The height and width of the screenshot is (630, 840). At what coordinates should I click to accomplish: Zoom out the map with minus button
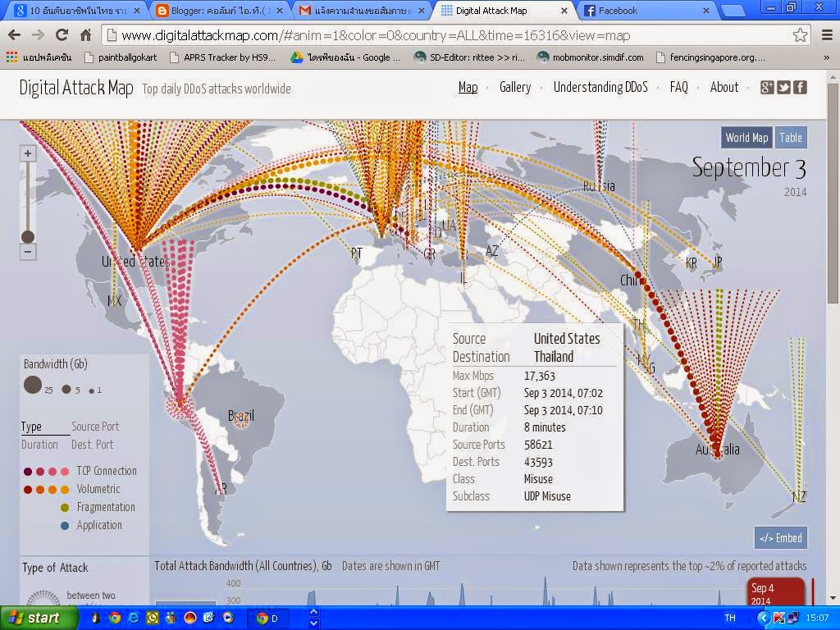click(28, 252)
